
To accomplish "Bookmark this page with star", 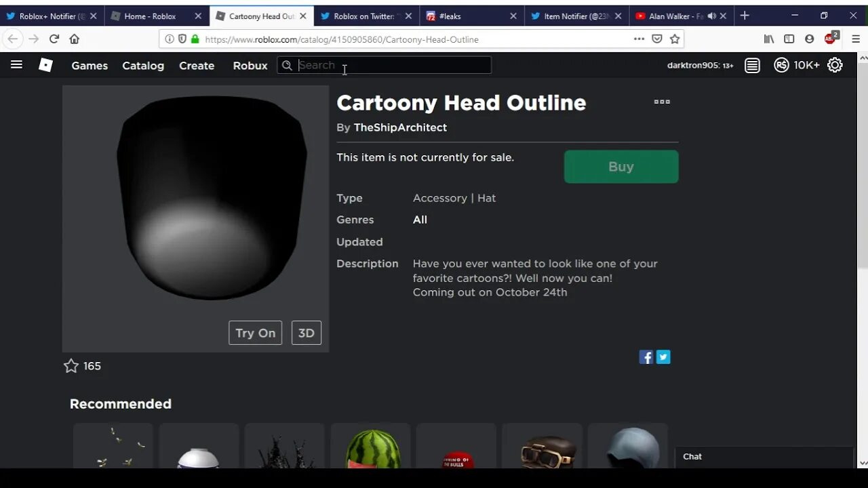I will coord(675,39).
